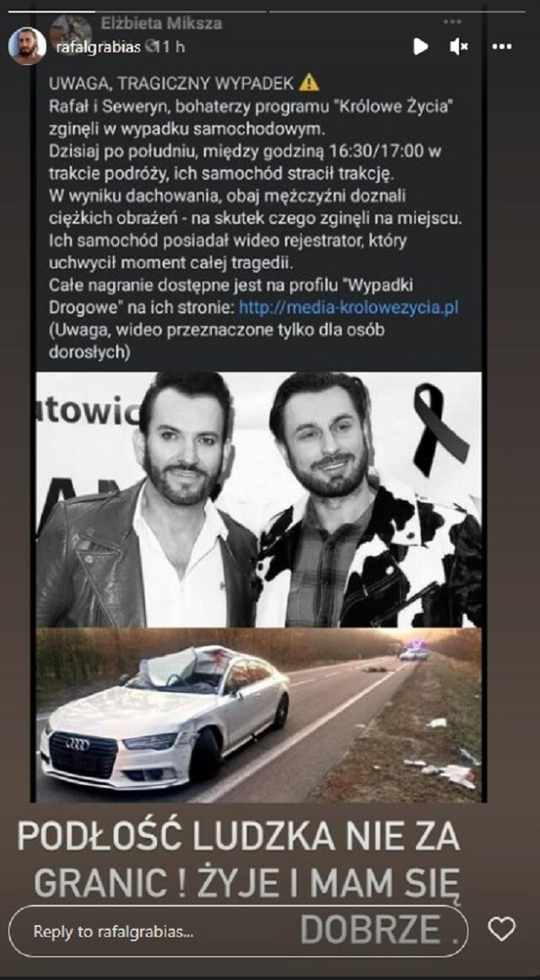Unmute the story audio

click(459, 46)
